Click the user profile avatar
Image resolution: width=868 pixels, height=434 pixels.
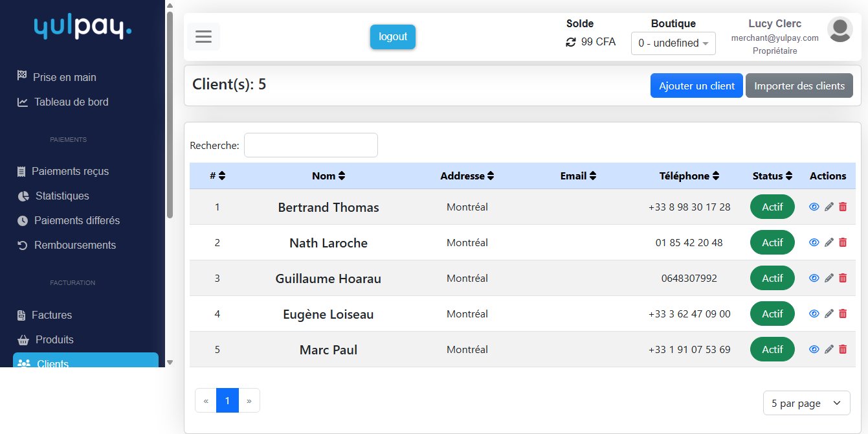tap(840, 29)
